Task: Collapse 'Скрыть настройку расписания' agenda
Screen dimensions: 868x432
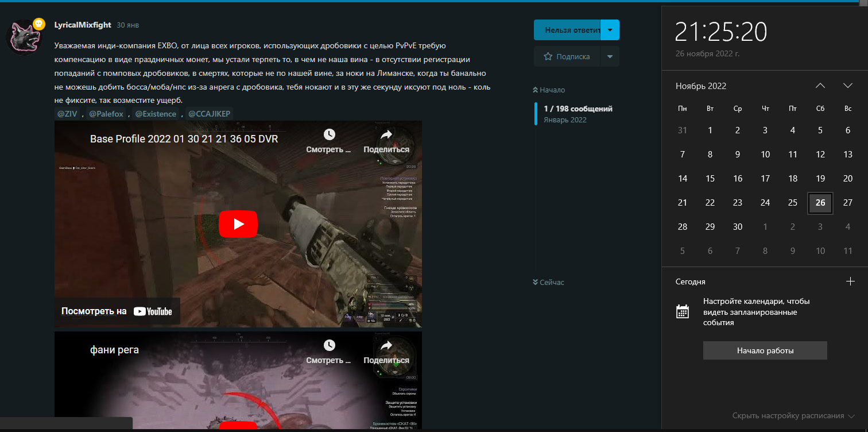Action: point(793,415)
